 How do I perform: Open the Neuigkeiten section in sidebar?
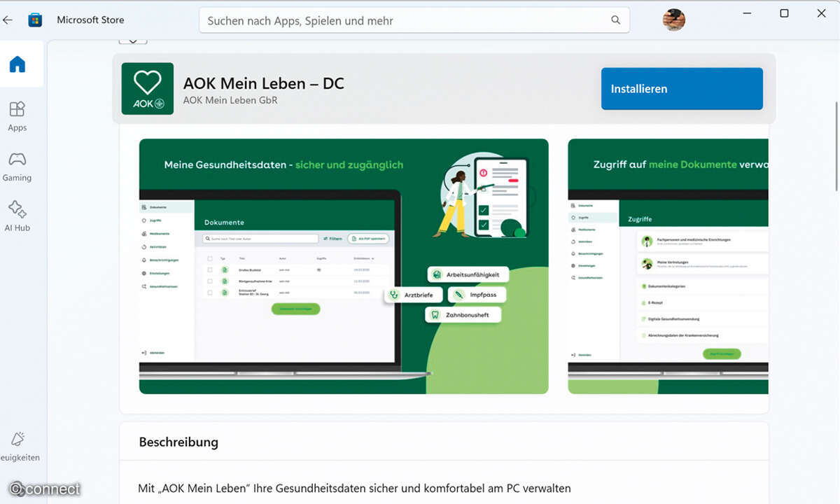click(x=18, y=447)
